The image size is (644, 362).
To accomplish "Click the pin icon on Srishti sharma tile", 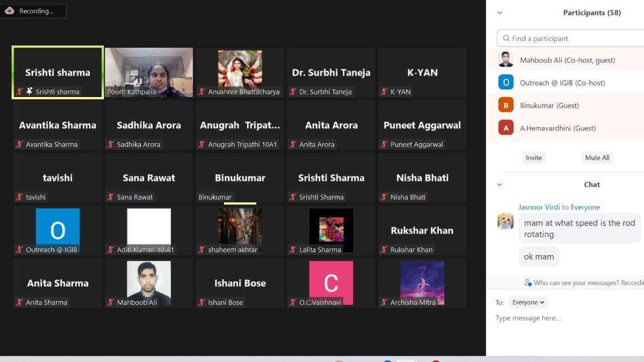I will pyautogui.click(x=29, y=91).
